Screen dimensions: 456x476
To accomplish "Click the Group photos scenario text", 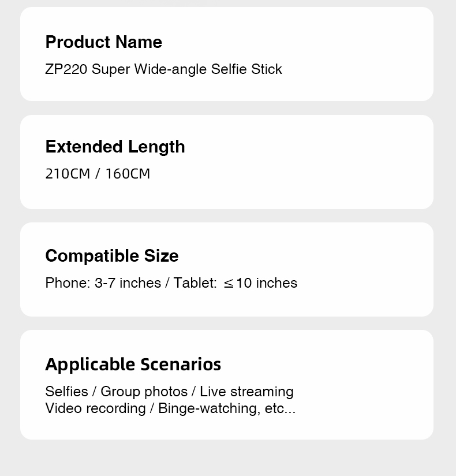I will (144, 392).
